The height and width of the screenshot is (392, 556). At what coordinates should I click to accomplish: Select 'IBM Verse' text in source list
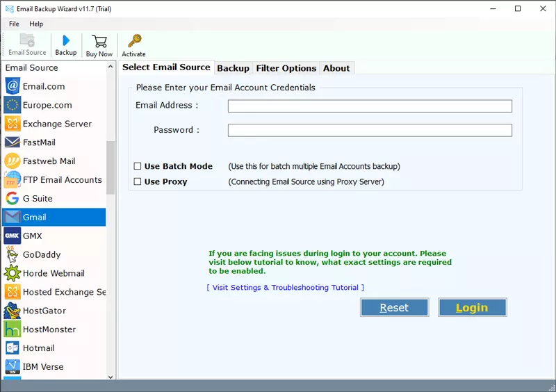43,367
